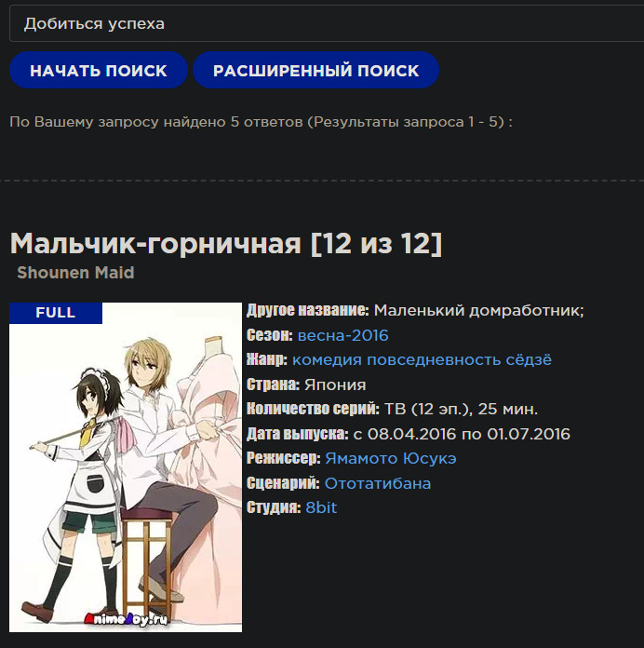
Task: Filter by season весна-2016
Action: [x=342, y=335]
